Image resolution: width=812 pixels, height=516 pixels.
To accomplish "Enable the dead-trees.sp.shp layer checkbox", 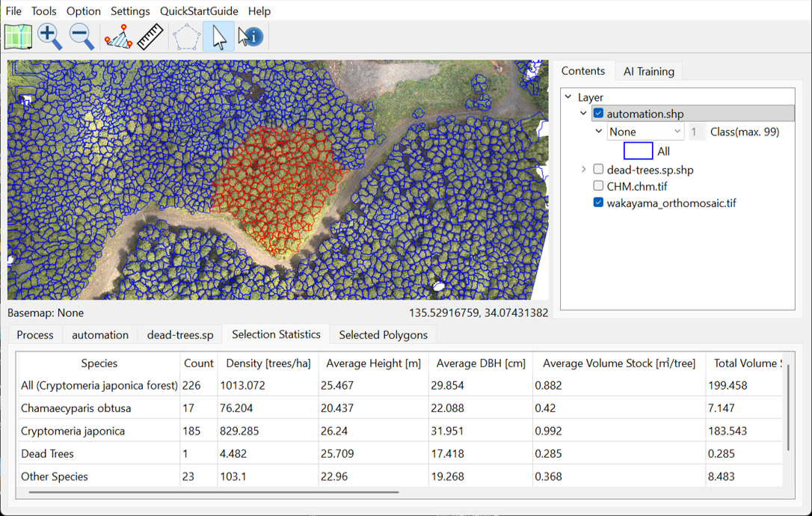I will 598,170.
